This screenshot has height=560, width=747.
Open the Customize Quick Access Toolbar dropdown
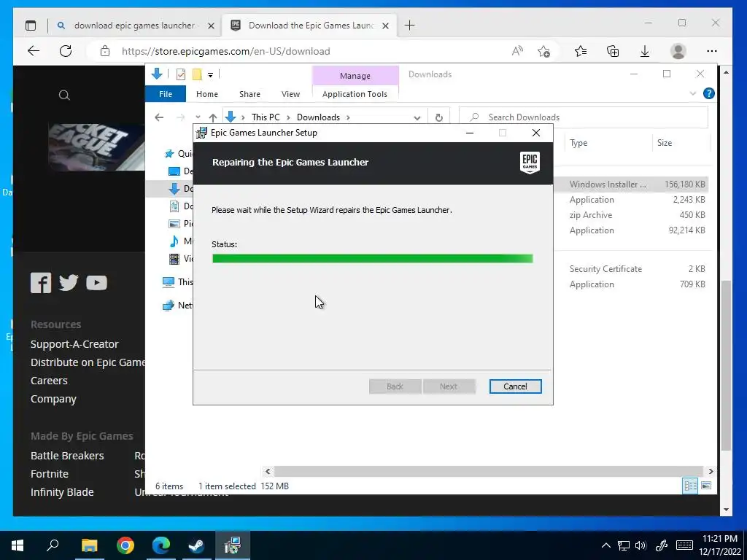pos(210,75)
